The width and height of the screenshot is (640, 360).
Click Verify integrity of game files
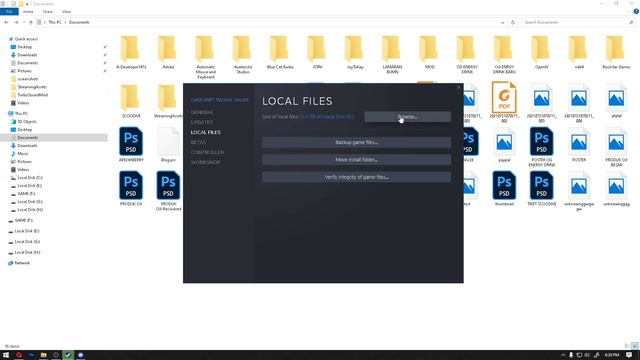[x=356, y=177]
